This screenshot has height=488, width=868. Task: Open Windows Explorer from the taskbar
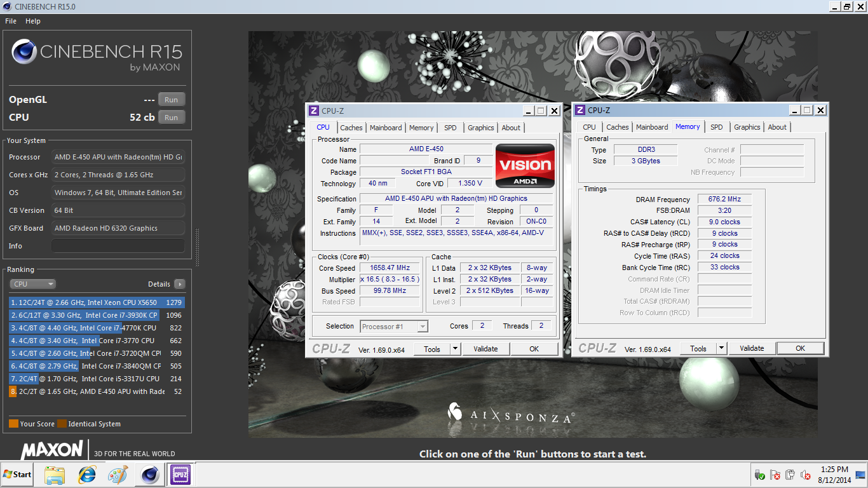55,475
